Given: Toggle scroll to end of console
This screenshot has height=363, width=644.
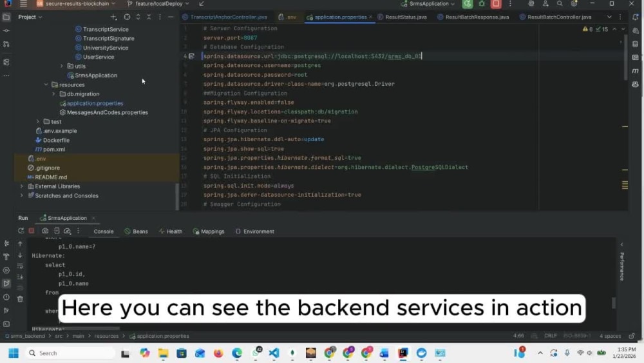Looking at the screenshot, I should [x=20, y=277].
